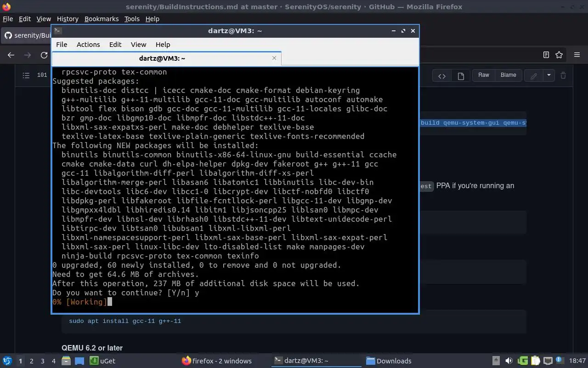The width and height of the screenshot is (588, 368).
Task: Close the dartz@VM3 terminal tab
Action: click(274, 58)
